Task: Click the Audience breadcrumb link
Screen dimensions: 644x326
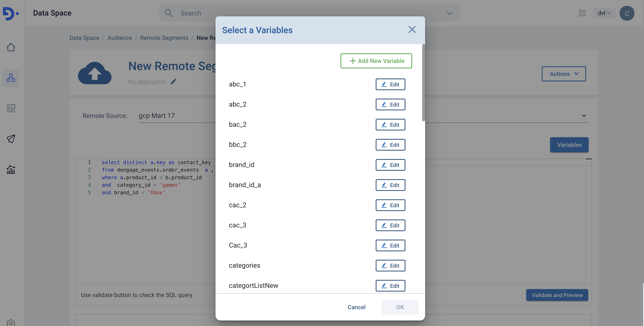Action: (119, 38)
